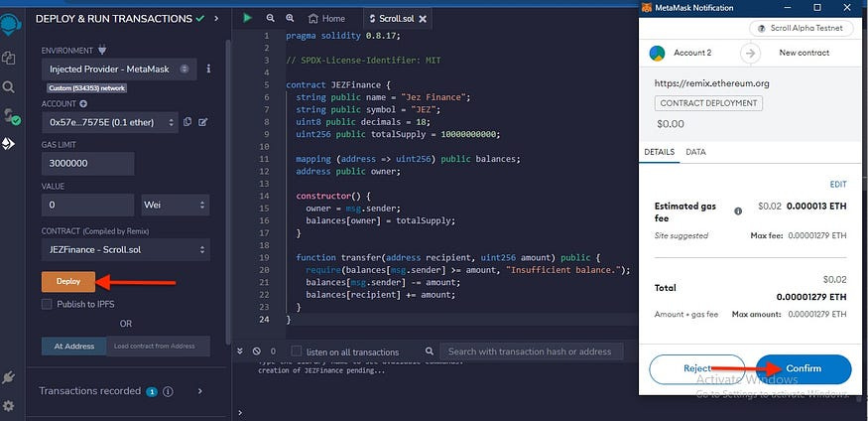Open the Environment provider dropdown
Viewport: 868px width, 421px height.
click(119, 70)
